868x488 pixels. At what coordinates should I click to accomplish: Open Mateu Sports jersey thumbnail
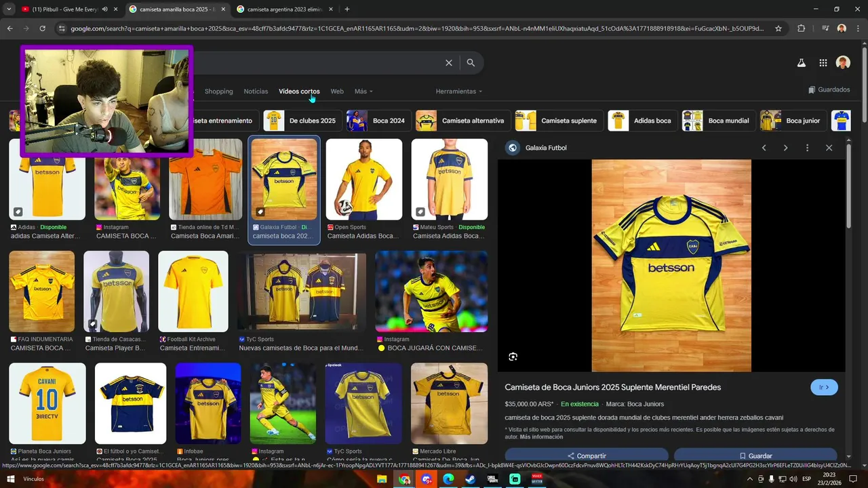coord(450,180)
